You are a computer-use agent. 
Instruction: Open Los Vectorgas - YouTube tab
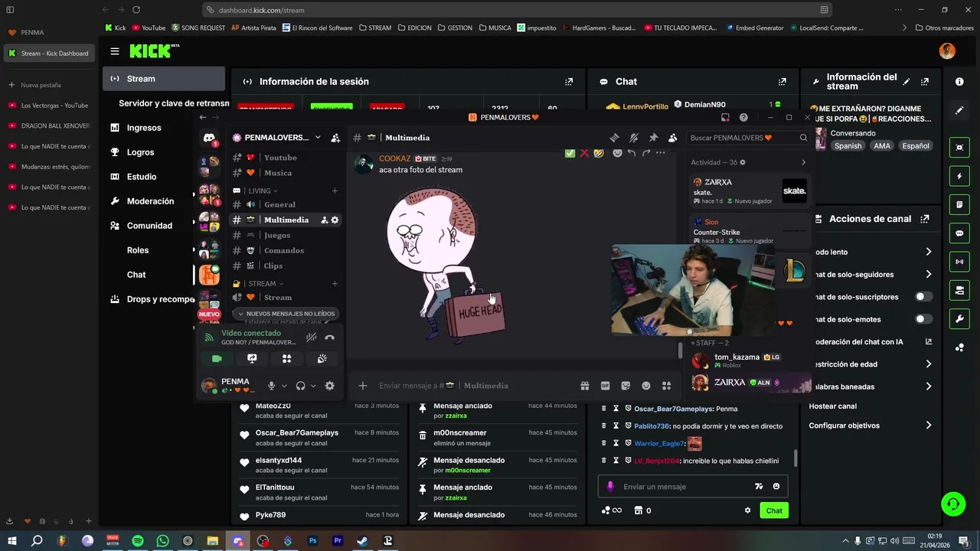click(47, 106)
